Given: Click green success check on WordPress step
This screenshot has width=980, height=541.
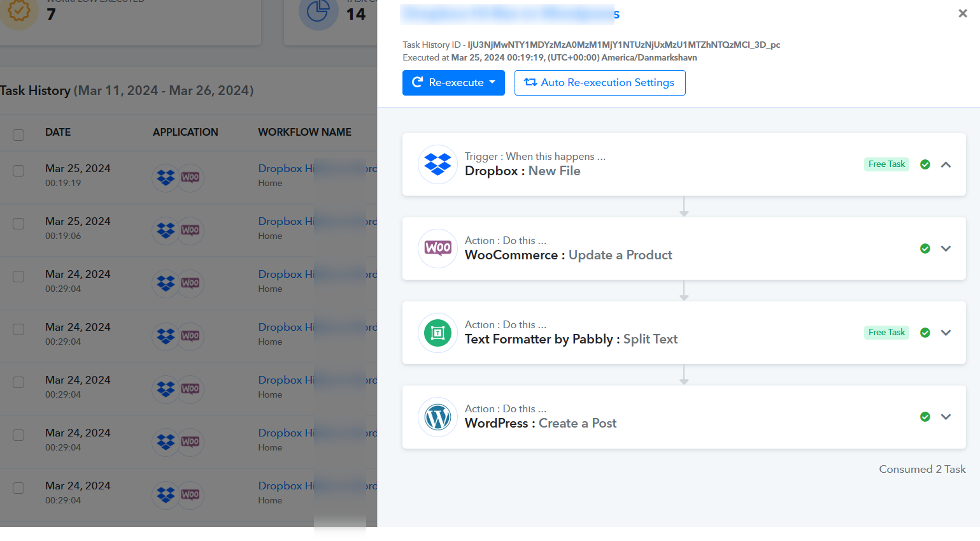Looking at the screenshot, I should (925, 417).
